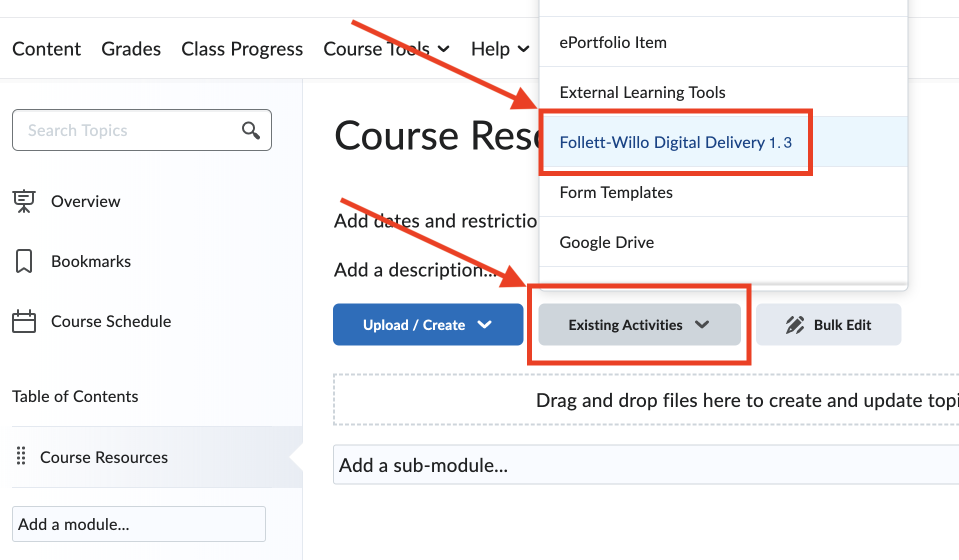Viewport: 959px width, 560px height.
Task: Go to Class Progress
Action: [242, 49]
